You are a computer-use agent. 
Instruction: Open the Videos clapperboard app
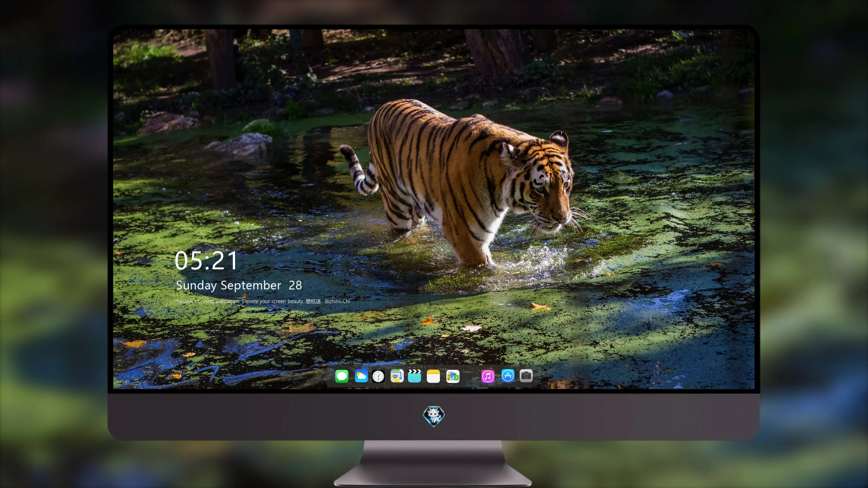tap(415, 376)
